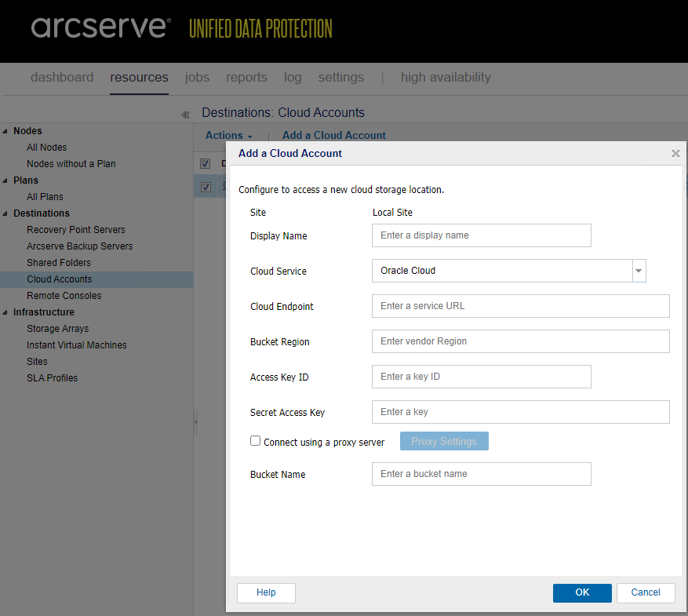Viewport: 688px width, 616px height.
Task: Close the Add a Cloud Account dialog
Action: point(675,153)
